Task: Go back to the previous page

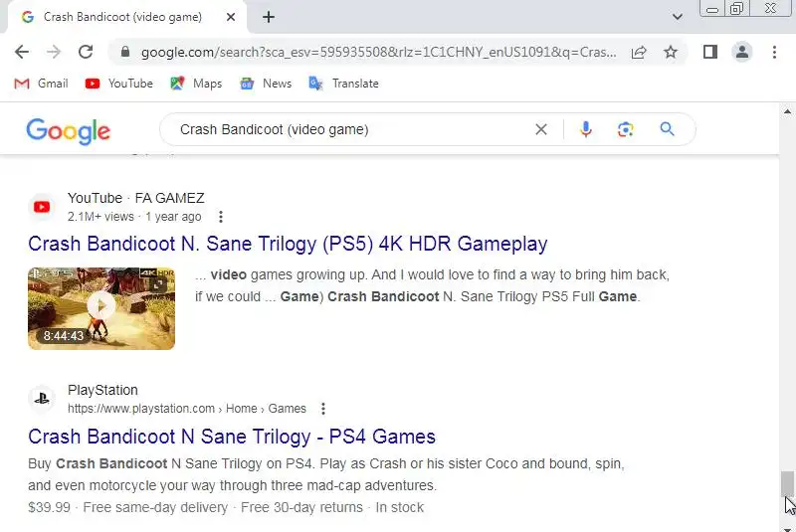Action: pyautogui.click(x=22, y=52)
